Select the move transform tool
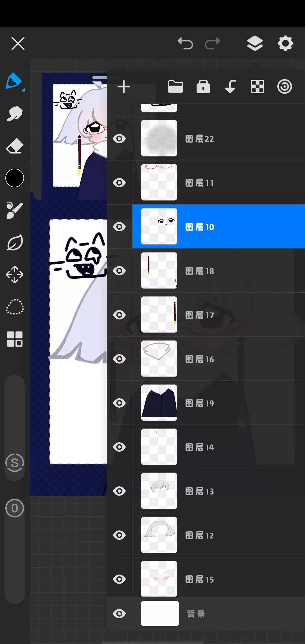305x644 pixels. [x=15, y=275]
